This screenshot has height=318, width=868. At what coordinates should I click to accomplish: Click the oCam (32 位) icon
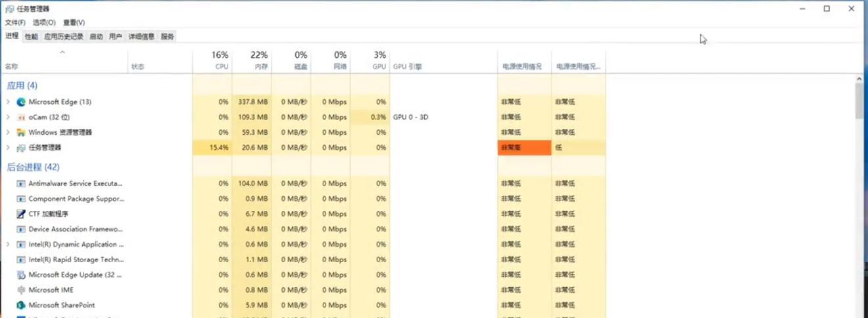(21, 117)
